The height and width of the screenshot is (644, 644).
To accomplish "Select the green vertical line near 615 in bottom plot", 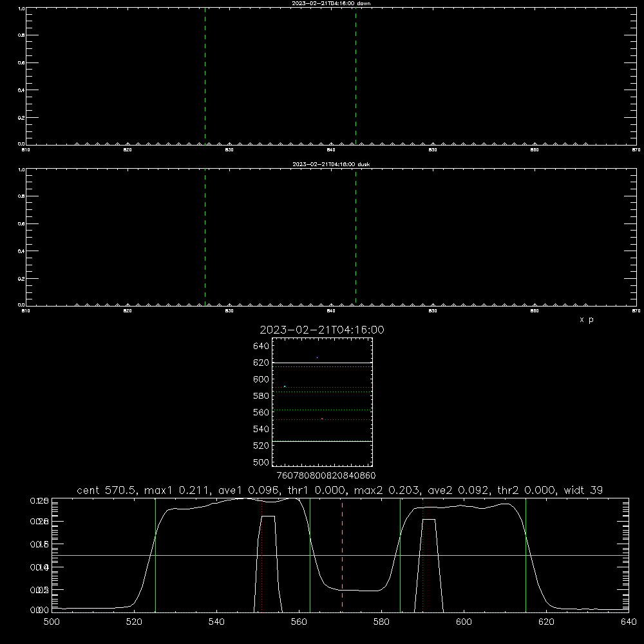I will [526, 555].
